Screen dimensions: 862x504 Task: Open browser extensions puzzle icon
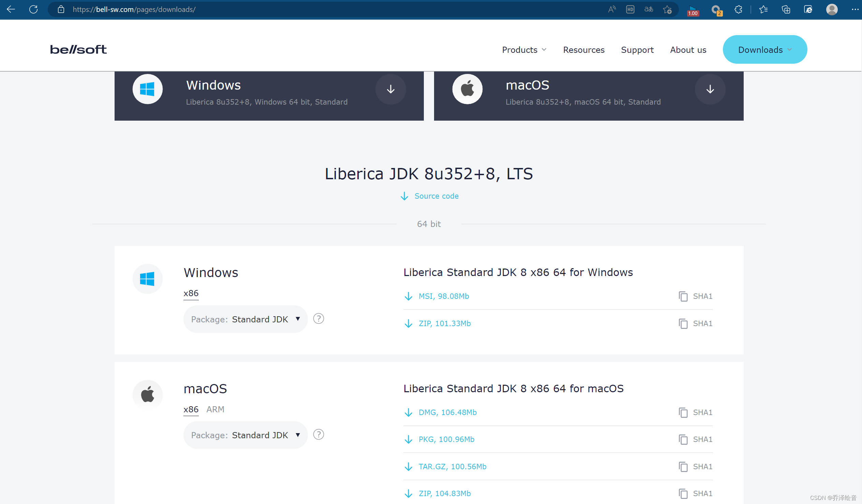click(738, 9)
